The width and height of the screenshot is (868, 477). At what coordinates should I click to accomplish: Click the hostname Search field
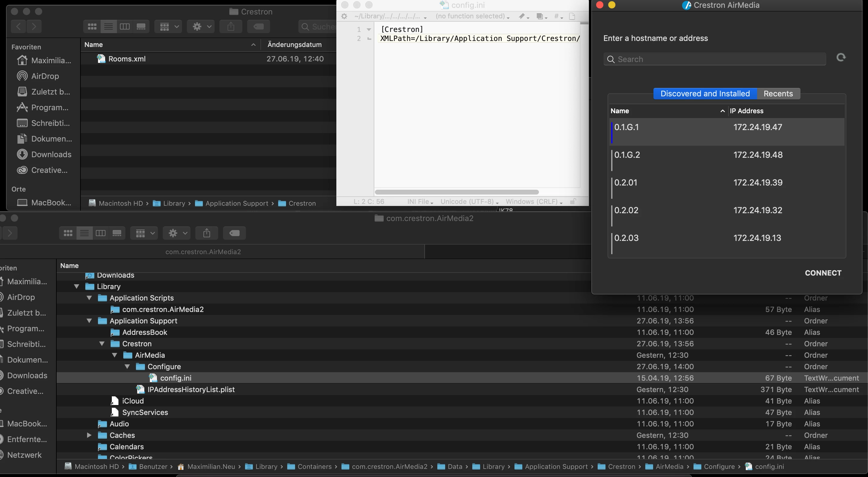714,59
